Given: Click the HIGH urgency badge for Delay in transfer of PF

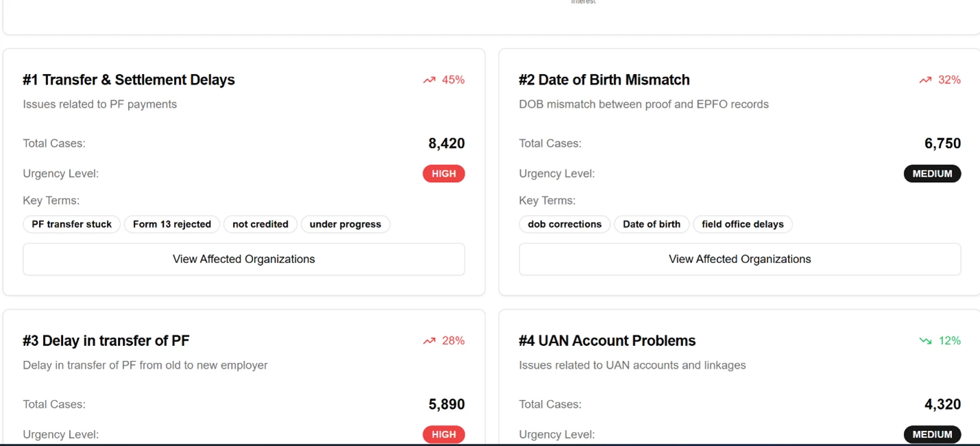Looking at the screenshot, I should [444, 434].
